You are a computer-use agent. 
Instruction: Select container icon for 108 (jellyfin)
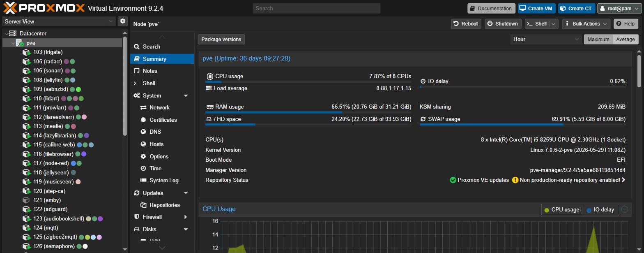click(26, 80)
